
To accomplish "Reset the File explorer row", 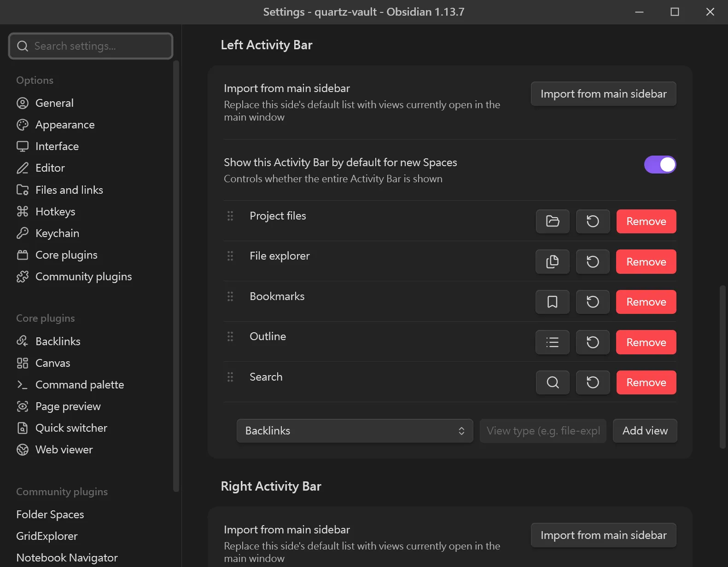I will pyautogui.click(x=593, y=262).
